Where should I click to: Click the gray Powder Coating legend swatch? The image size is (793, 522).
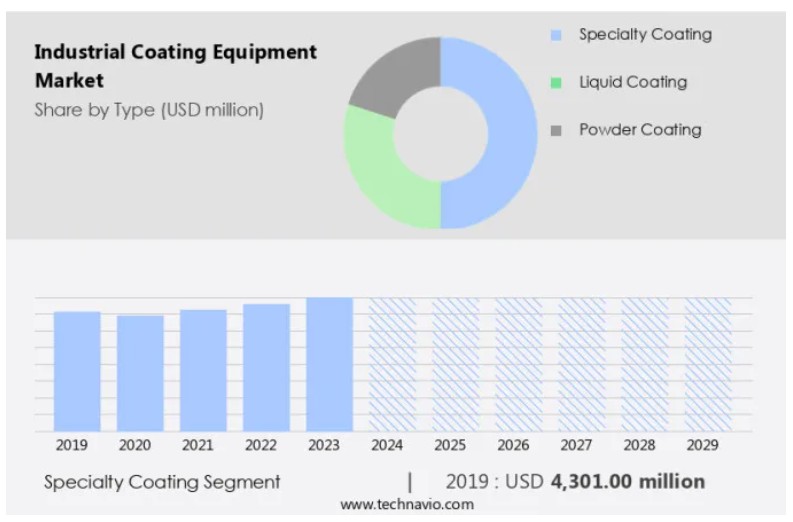tap(556, 130)
